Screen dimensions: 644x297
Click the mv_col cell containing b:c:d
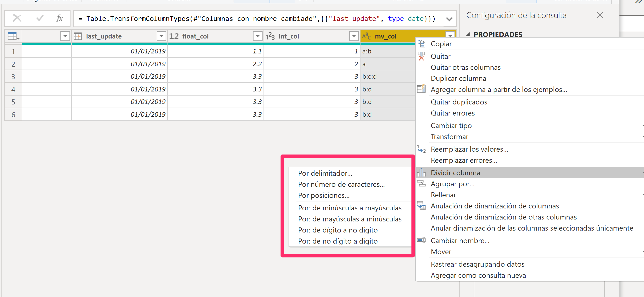tap(388, 77)
